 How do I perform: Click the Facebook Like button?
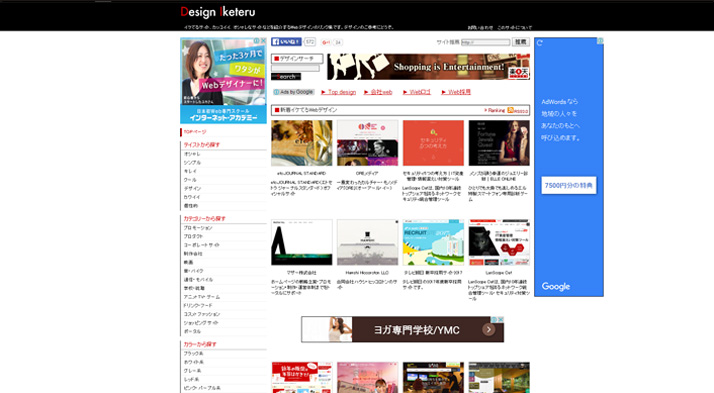286,42
